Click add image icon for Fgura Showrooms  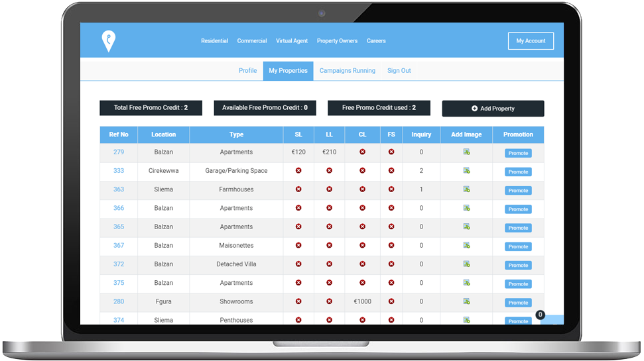466,301
